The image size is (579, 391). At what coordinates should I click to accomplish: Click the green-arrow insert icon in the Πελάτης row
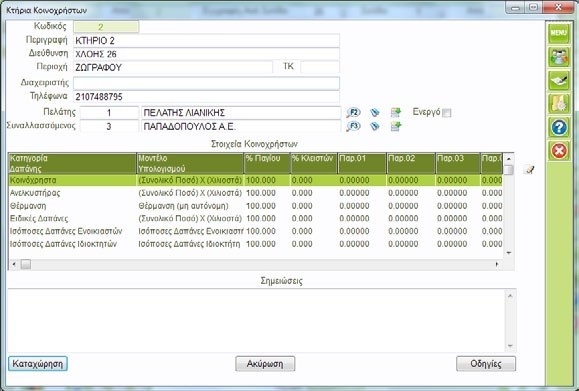coord(395,113)
